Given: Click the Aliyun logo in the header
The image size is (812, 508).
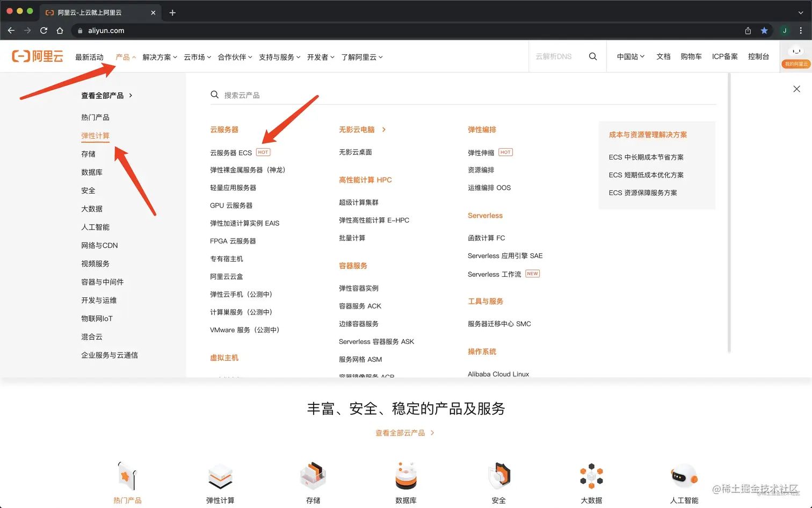Looking at the screenshot, I should (38, 56).
